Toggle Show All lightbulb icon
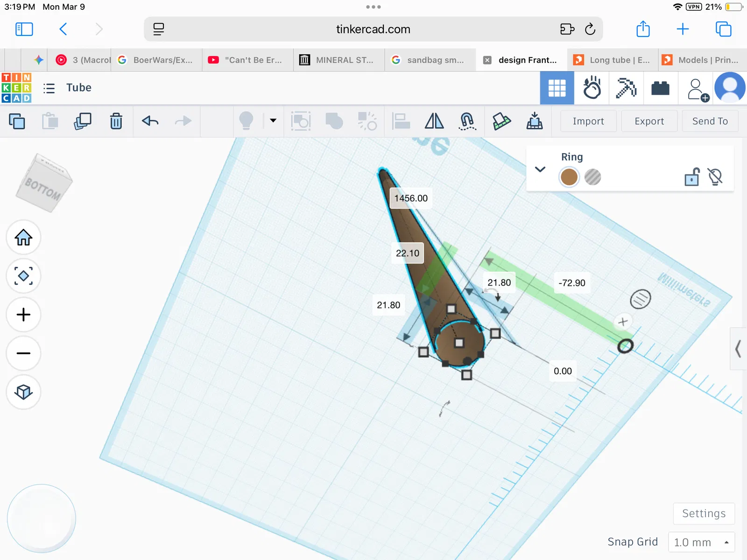This screenshot has height=560, width=747. point(246,121)
